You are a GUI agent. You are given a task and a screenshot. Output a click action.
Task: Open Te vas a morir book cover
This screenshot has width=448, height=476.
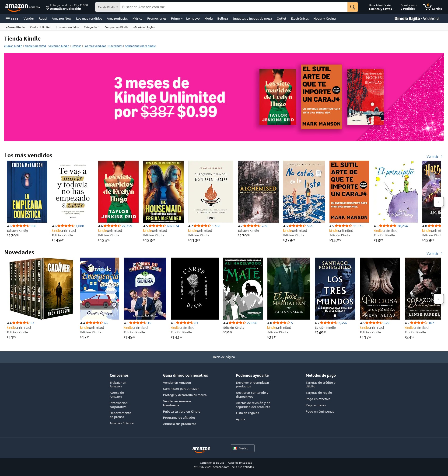[x=73, y=192]
